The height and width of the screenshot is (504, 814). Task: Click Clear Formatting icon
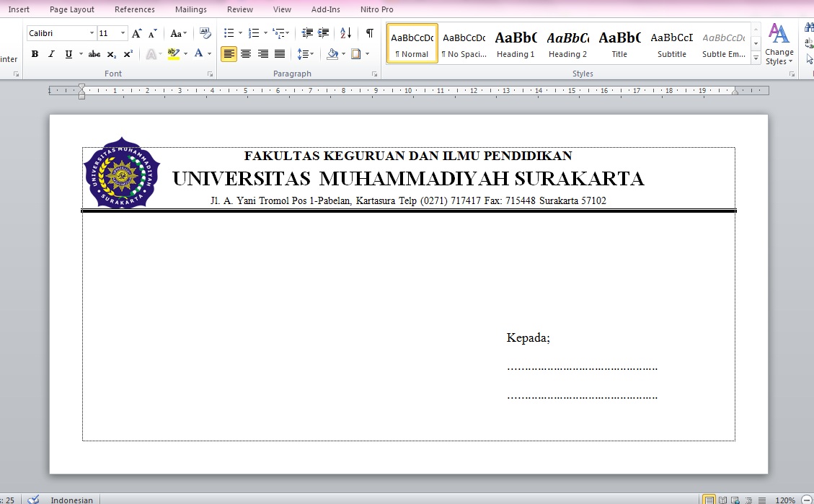click(205, 33)
